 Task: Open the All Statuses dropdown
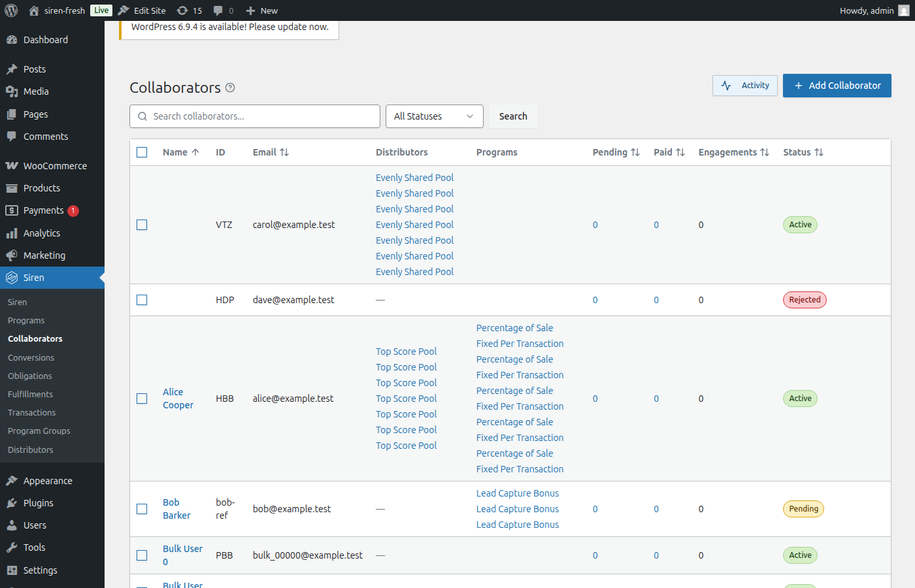[434, 116]
